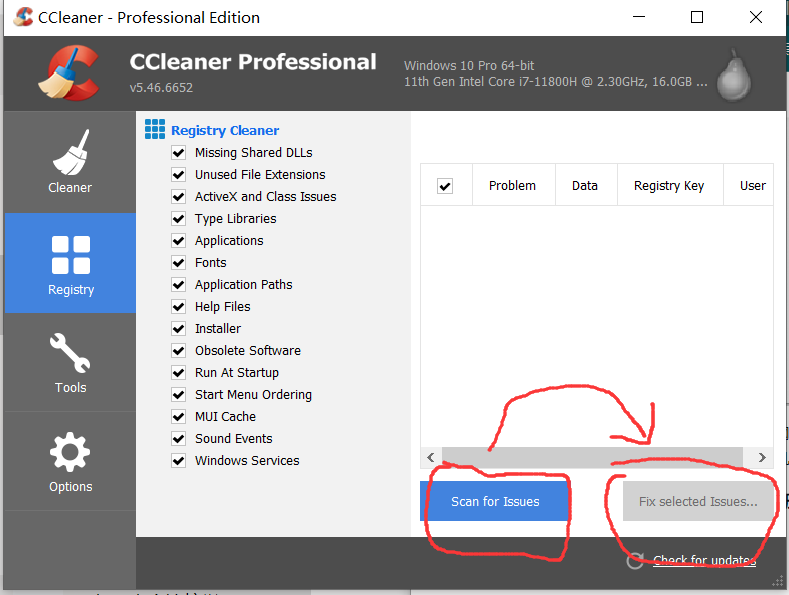Disable Start Menu Ordering checkbox

(179, 395)
